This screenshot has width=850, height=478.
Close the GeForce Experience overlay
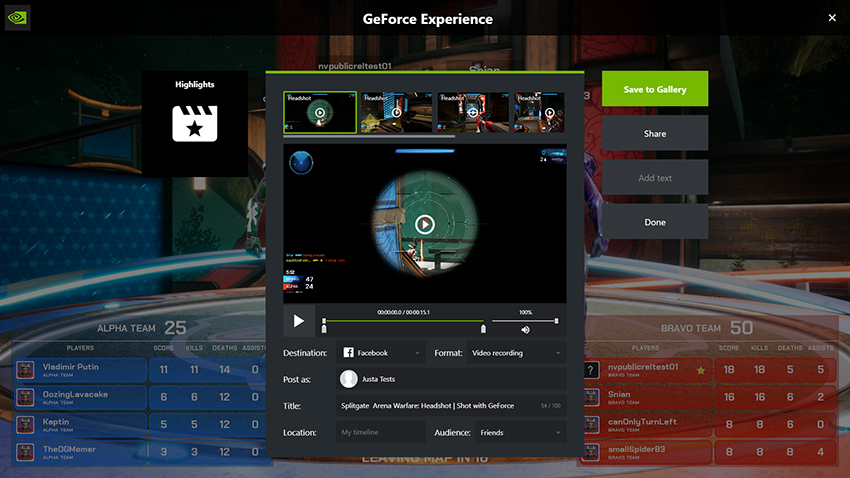click(832, 18)
